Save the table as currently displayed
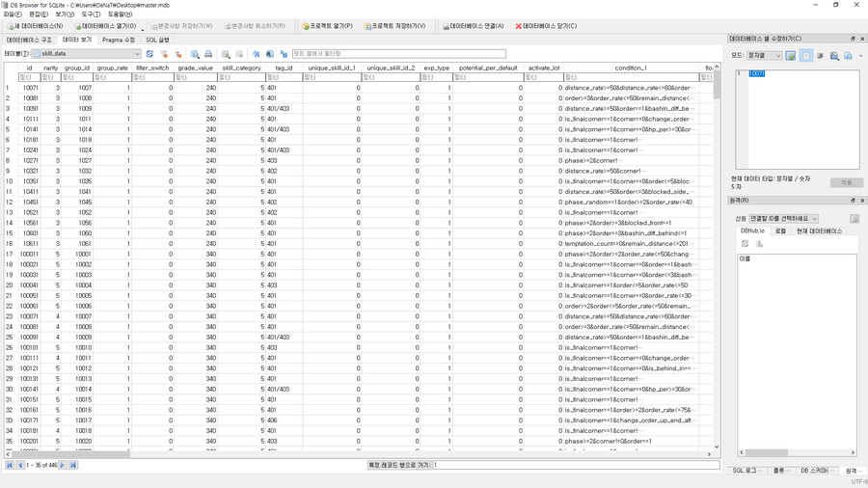Viewport: 868px width, 488px height. [195, 54]
